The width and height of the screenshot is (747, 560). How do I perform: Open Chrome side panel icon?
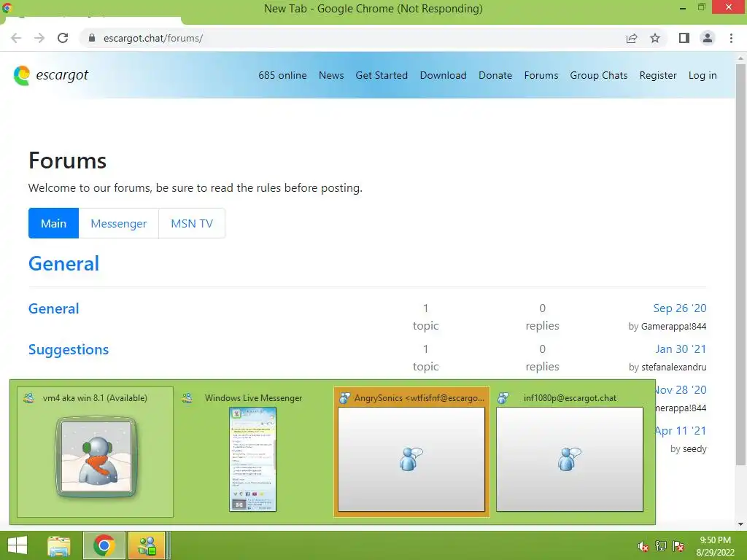tap(684, 38)
